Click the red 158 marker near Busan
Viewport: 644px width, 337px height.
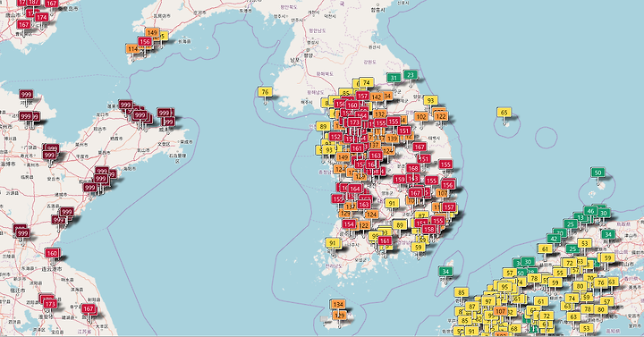pos(428,229)
